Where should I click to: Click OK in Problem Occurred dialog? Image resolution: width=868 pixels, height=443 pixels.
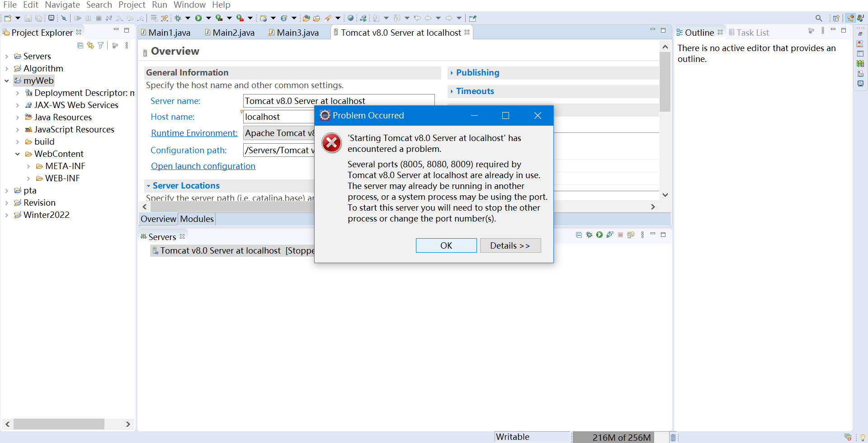[x=446, y=245]
